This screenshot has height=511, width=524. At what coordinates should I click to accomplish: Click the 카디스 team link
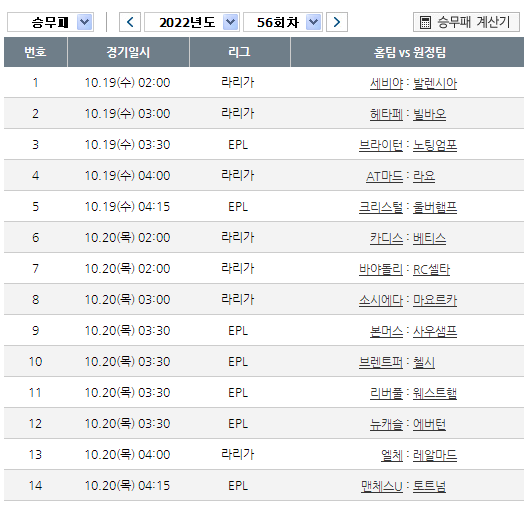386,238
